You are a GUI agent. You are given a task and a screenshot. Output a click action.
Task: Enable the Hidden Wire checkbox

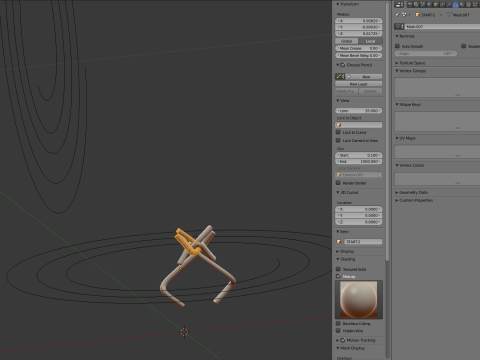point(338,331)
